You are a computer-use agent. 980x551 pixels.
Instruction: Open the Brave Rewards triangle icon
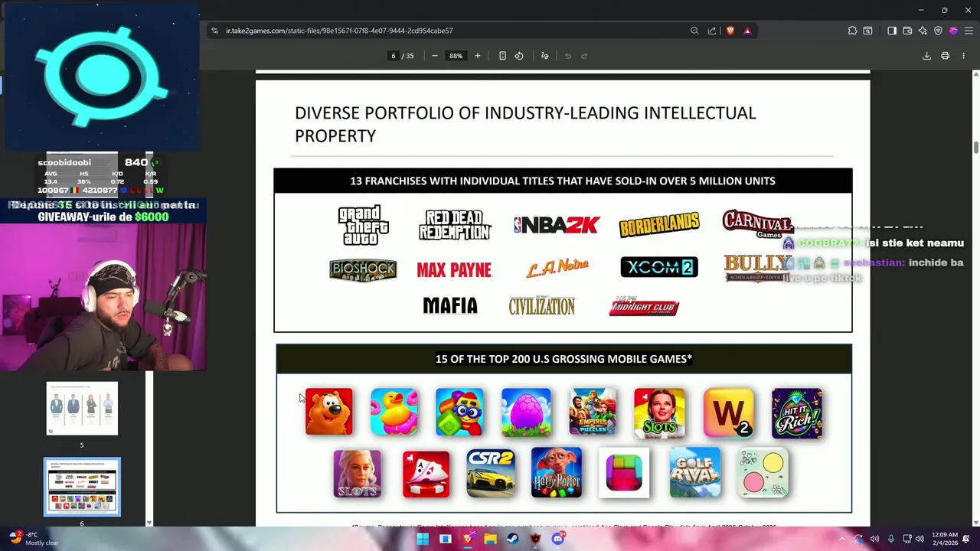coord(747,31)
